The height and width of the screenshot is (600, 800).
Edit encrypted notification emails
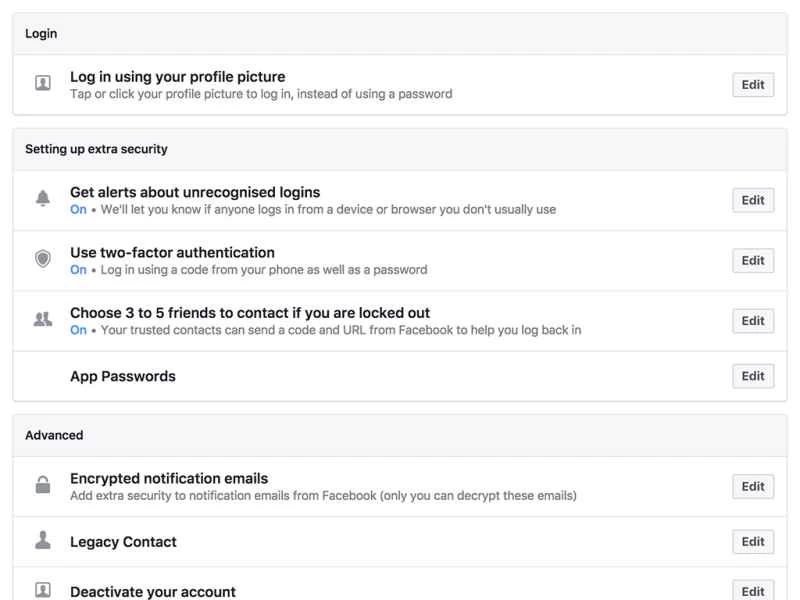coord(752,486)
